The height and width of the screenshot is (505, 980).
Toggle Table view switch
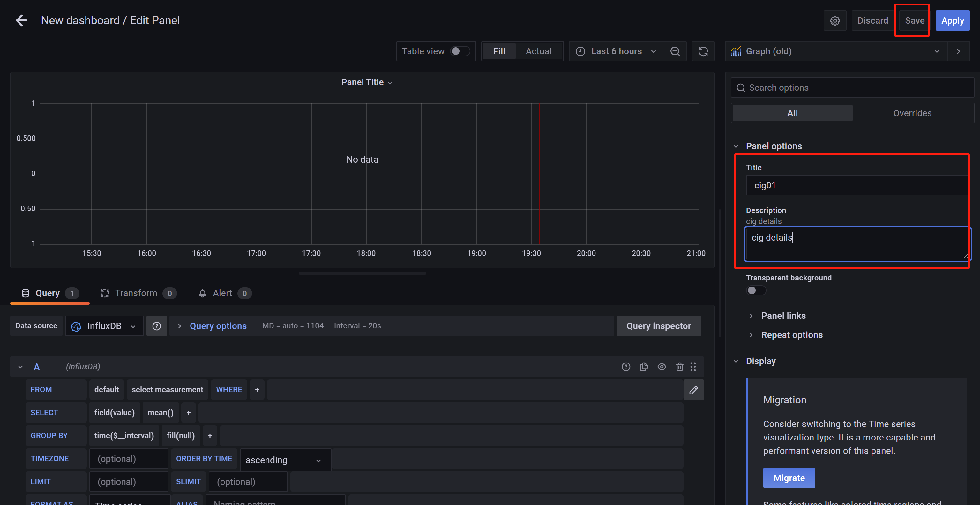[x=460, y=51]
